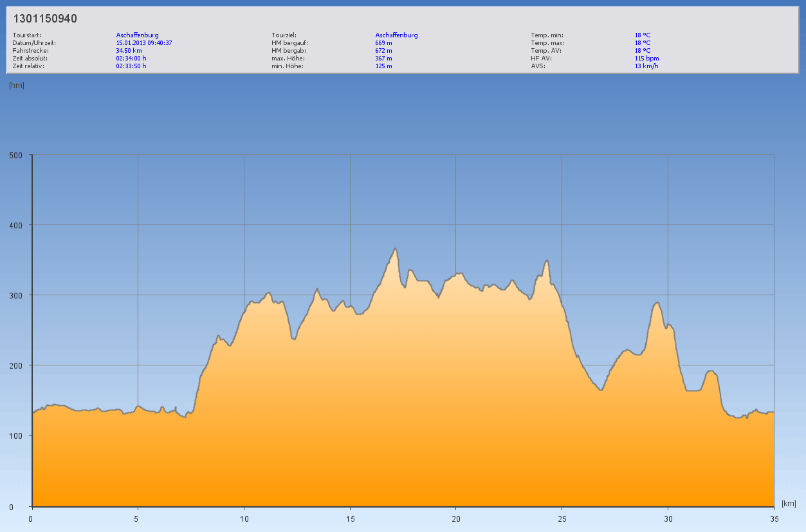Viewport: 806px width, 532px height.
Task: Select the Zeit absolut value 02:34:00 h
Action: (x=131, y=59)
